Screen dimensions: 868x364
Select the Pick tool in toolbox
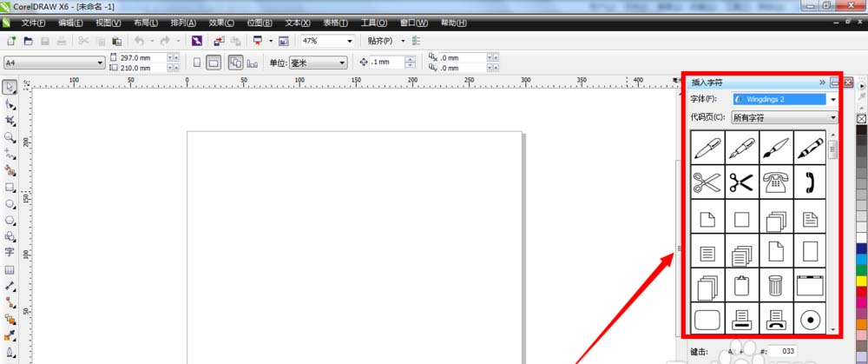click(10, 88)
